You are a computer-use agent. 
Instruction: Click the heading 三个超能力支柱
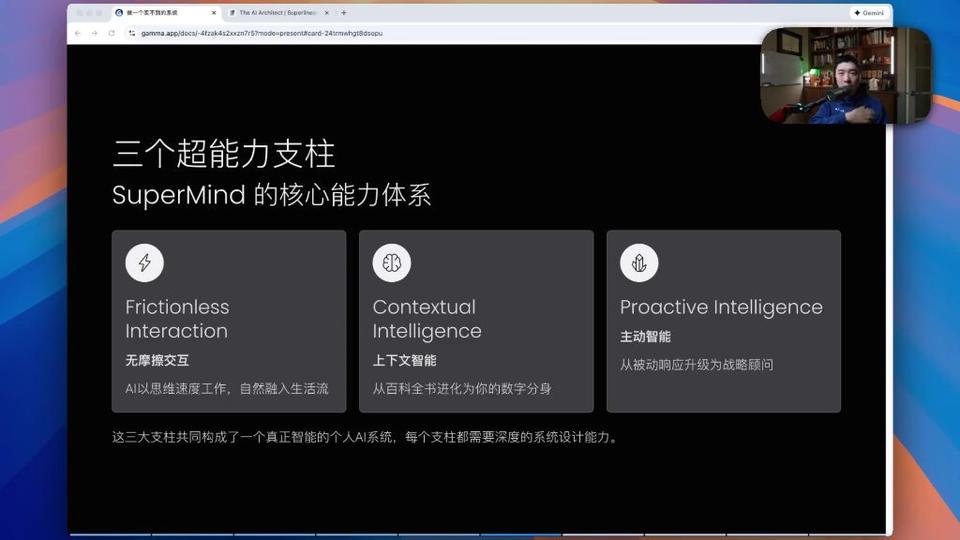pos(223,154)
